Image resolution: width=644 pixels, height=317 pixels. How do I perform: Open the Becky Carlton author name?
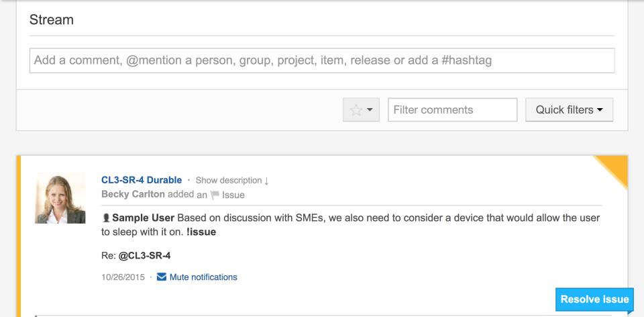click(x=133, y=195)
